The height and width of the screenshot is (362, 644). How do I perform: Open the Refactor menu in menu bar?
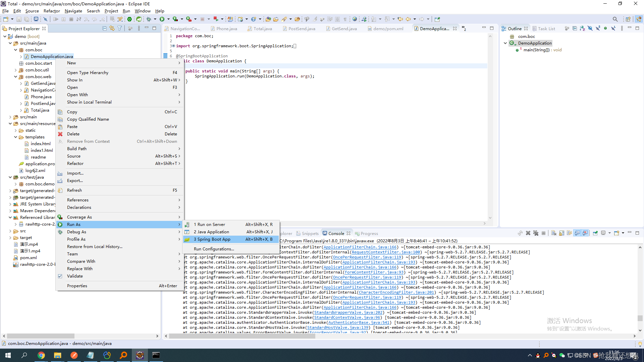tap(52, 11)
